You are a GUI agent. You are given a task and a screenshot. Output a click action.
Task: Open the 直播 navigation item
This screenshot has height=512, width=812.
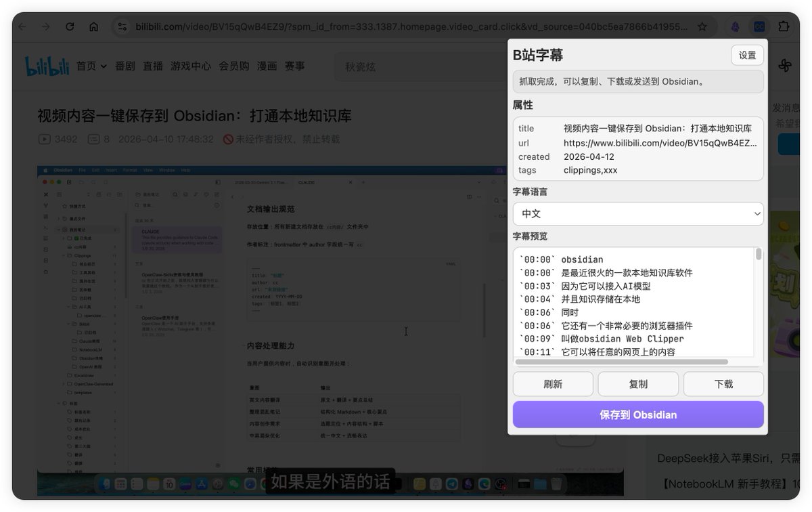pos(153,66)
